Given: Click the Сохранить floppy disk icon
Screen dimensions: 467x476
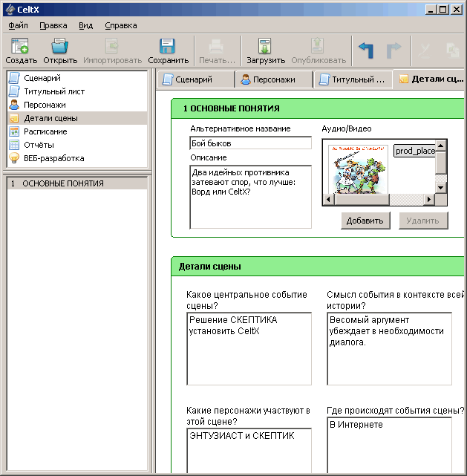Looking at the screenshot, I should [x=167, y=46].
